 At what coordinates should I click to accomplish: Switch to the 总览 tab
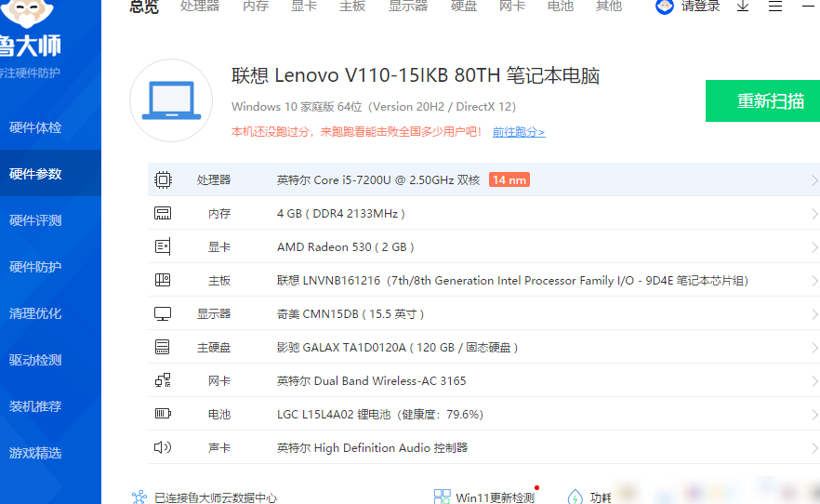[144, 7]
